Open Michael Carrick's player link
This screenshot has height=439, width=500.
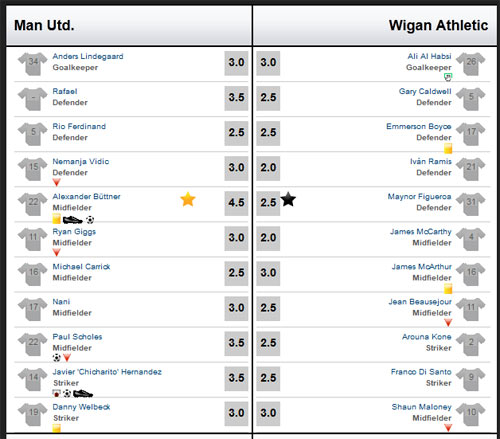tap(81, 267)
